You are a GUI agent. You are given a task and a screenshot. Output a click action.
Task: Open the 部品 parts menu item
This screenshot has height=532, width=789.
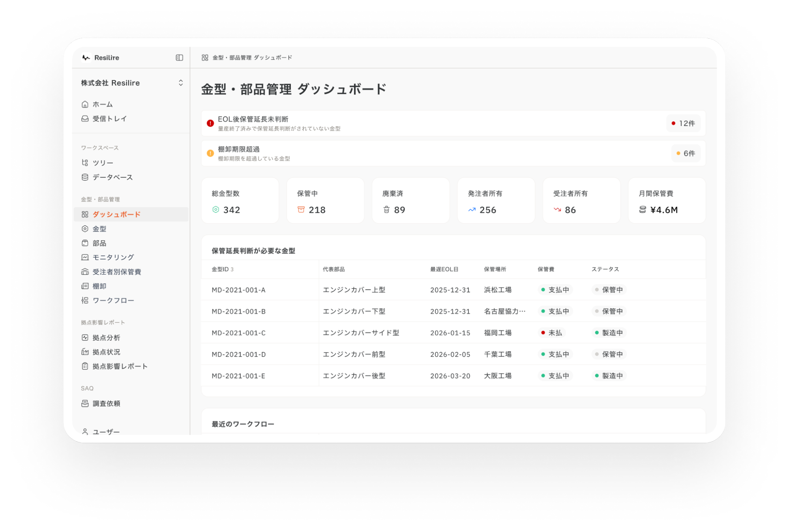click(x=99, y=243)
